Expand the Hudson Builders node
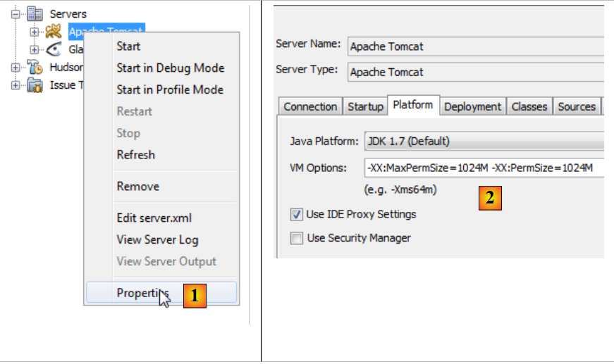Screen dimensions: 614x364 click(16, 68)
